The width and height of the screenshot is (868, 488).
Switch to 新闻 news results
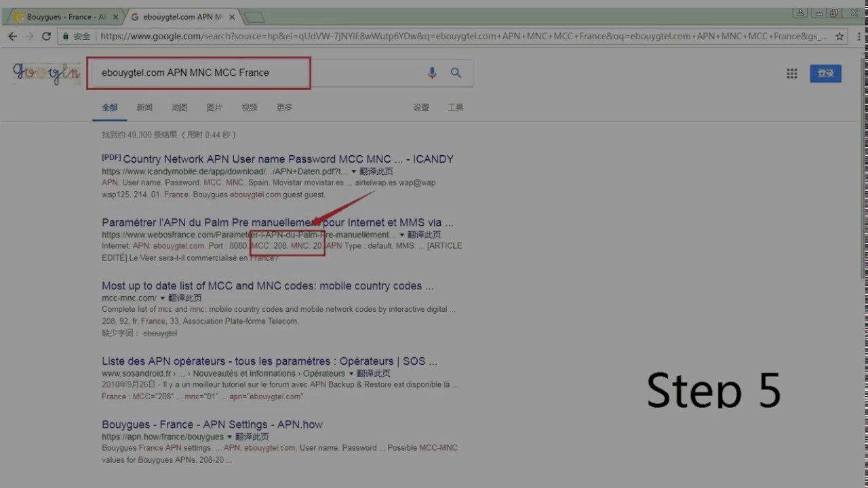tap(144, 107)
